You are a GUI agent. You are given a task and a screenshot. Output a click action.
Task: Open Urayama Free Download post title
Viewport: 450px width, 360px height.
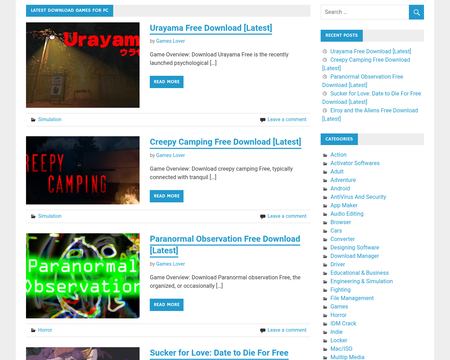[x=211, y=28]
